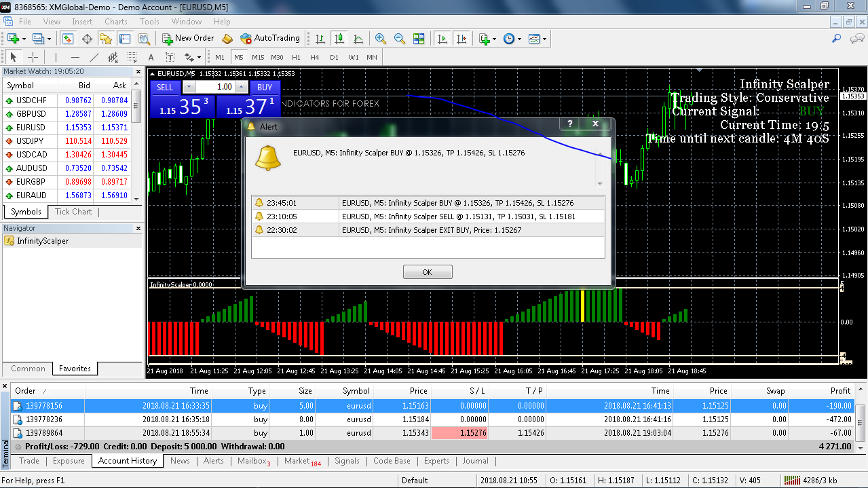Open the Tools menu
This screenshot has width=868, height=488.
pyautogui.click(x=149, y=22)
